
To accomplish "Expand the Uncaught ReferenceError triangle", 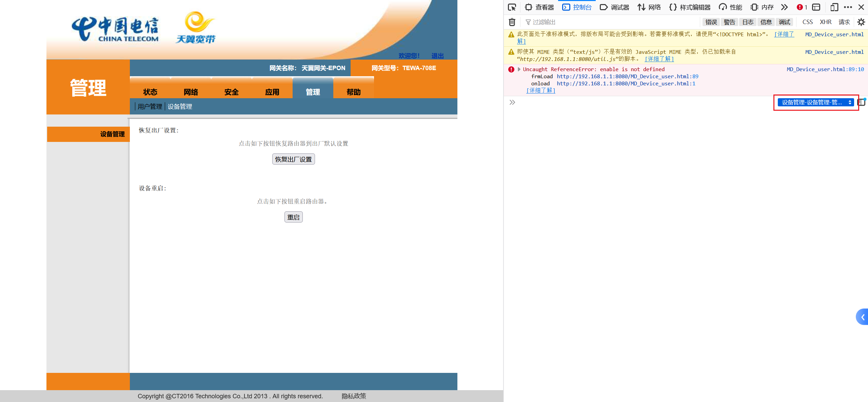I will (x=519, y=69).
